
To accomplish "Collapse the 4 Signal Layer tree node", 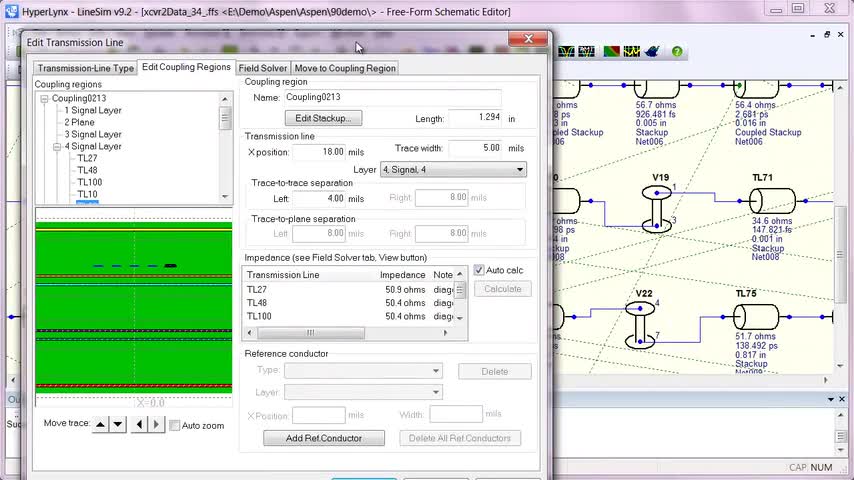I will pos(57,147).
